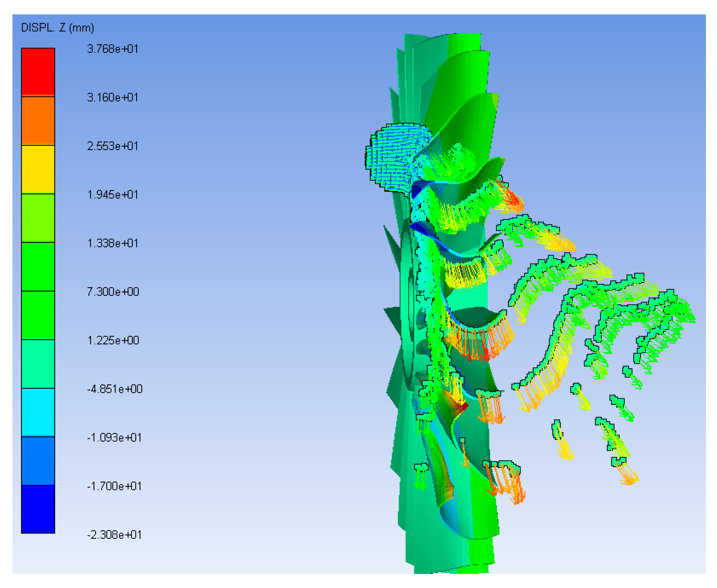Pick the yellow legend color band
The width and height of the screenshot is (717, 588).
pyautogui.click(x=38, y=169)
